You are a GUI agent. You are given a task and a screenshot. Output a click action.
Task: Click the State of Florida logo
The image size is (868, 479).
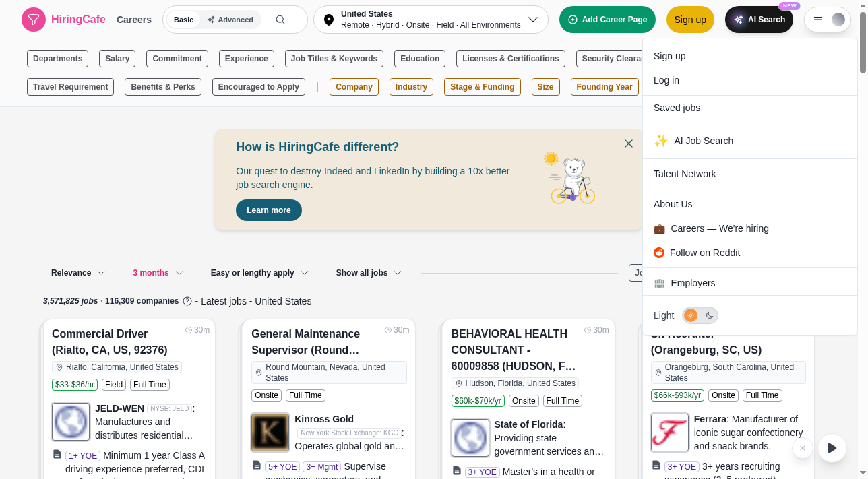(x=470, y=438)
